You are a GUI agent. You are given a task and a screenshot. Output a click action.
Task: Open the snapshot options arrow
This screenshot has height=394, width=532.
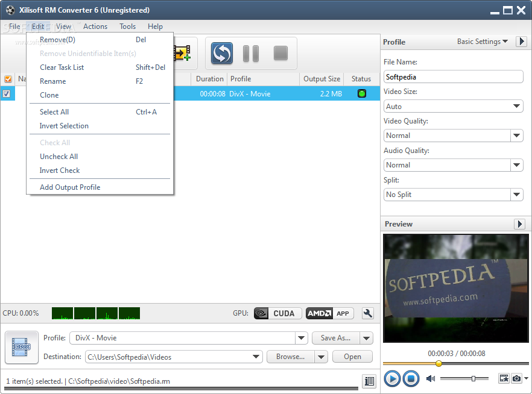click(x=526, y=378)
